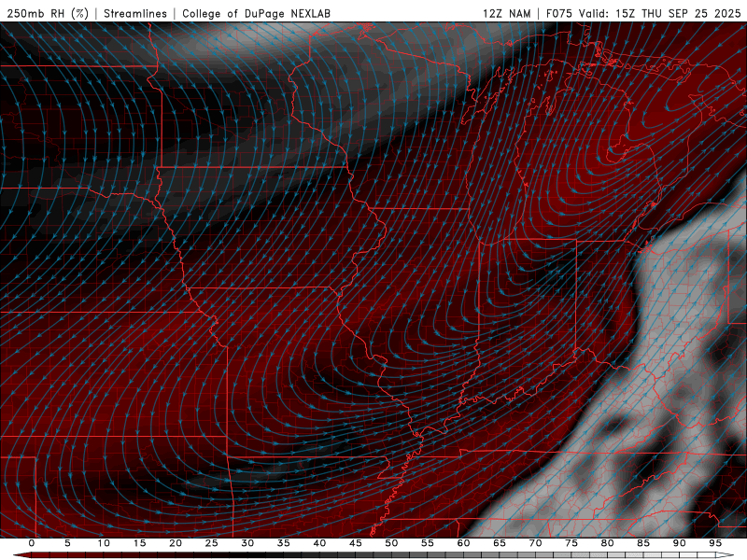Click the '55' value on the color scale
This screenshot has height=560, width=747.
tap(428, 543)
